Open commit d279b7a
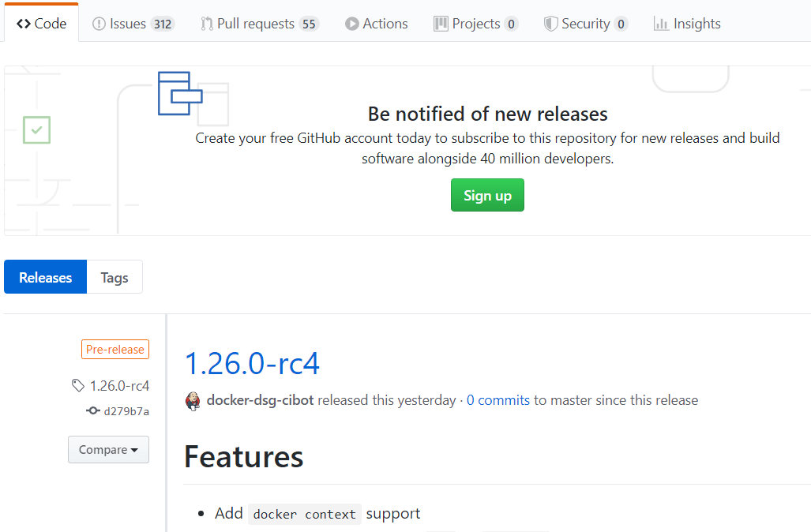This screenshot has height=532, width=811. point(126,411)
